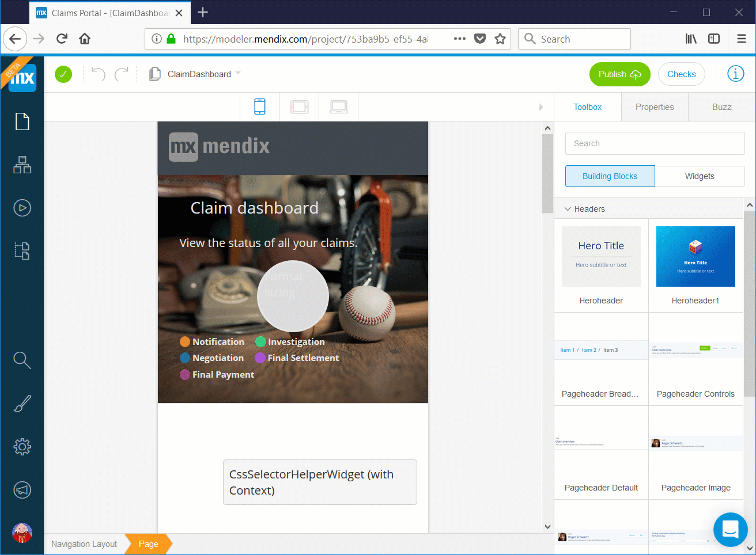Viewport: 756px width, 555px height.
Task: Toggle to the Widgets view in the Toolbox
Action: pos(700,176)
